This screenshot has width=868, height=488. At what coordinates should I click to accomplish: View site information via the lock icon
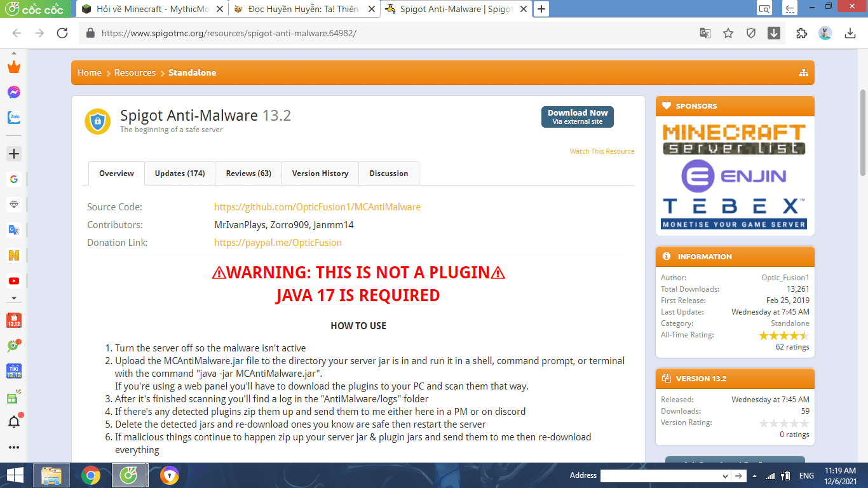click(x=90, y=33)
